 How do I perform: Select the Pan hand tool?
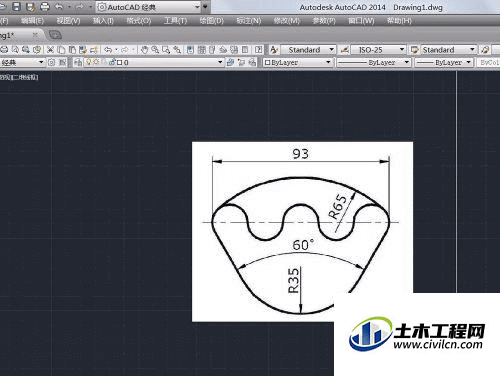(144, 50)
